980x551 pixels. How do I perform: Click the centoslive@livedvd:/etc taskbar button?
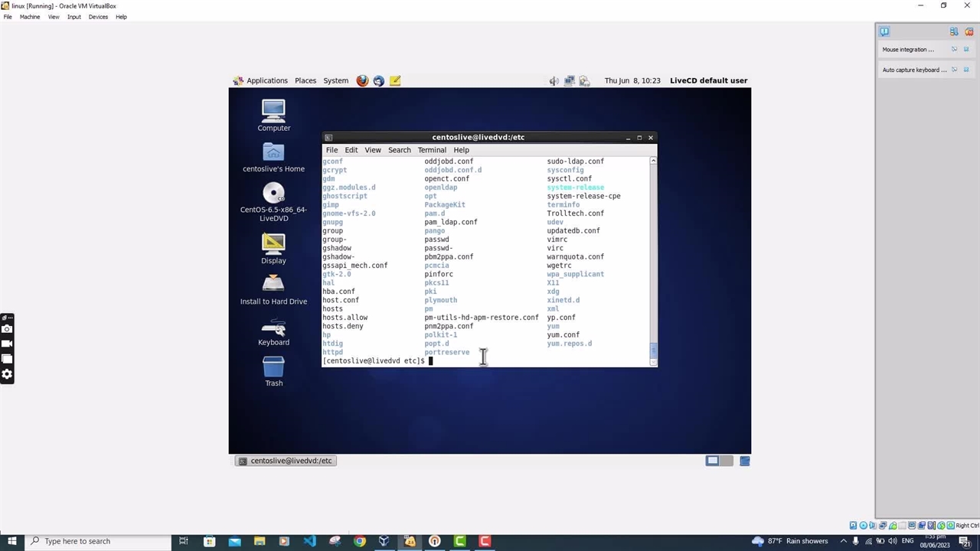[286, 461]
